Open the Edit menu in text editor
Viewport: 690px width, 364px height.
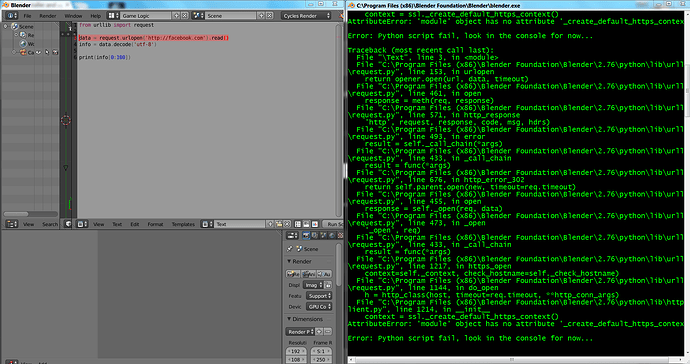[135, 224]
